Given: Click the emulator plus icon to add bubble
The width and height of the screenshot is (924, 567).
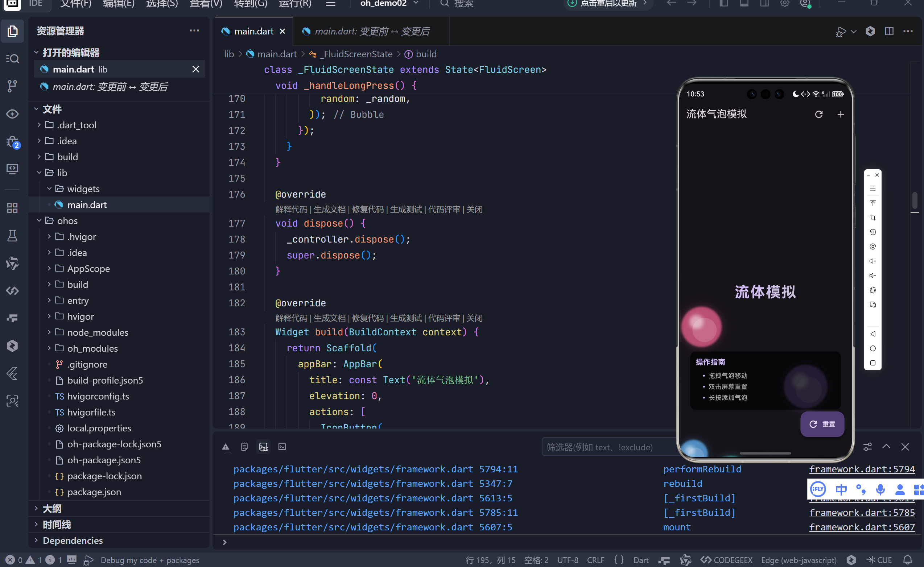Looking at the screenshot, I should (841, 114).
